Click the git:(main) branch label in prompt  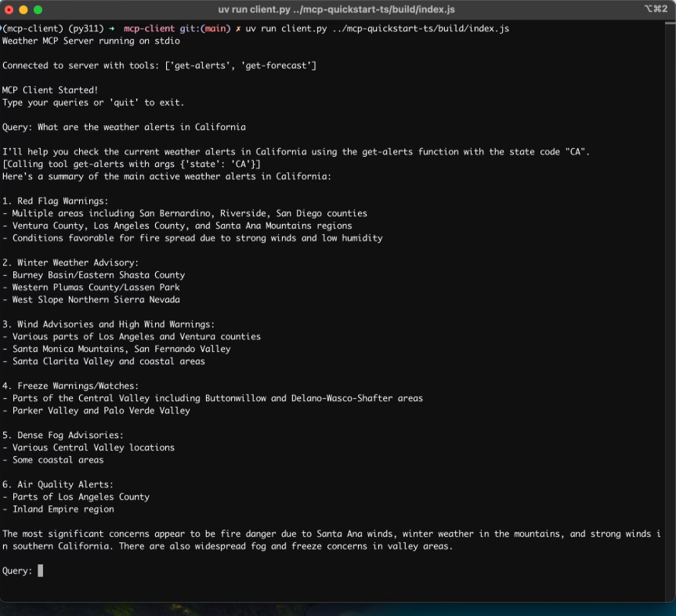tap(205, 28)
